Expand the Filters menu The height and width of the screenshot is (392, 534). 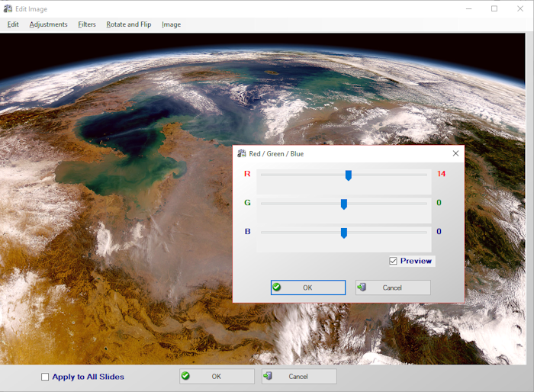pyautogui.click(x=87, y=24)
